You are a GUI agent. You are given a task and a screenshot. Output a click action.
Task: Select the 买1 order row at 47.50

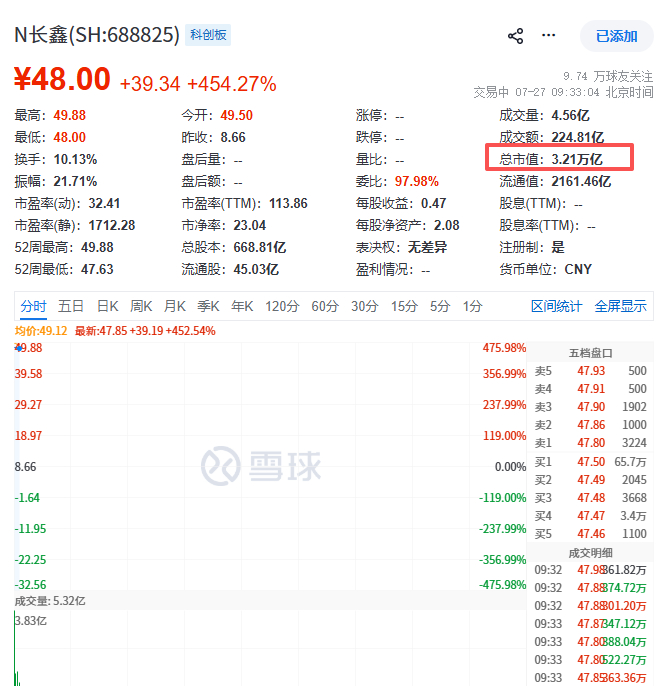point(590,462)
